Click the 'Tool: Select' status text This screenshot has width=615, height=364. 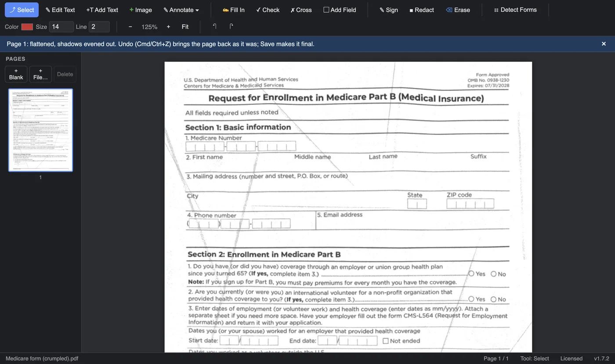coord(535,358)
